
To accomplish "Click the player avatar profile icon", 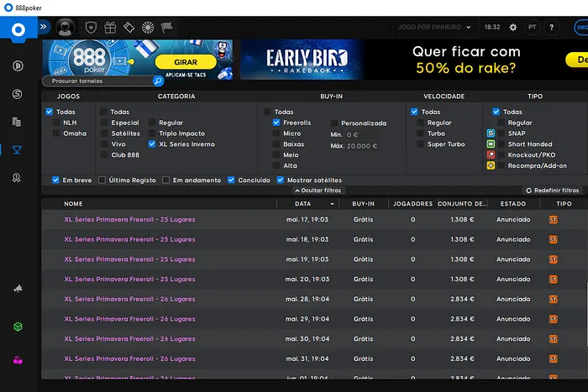I will pos(66,28).
